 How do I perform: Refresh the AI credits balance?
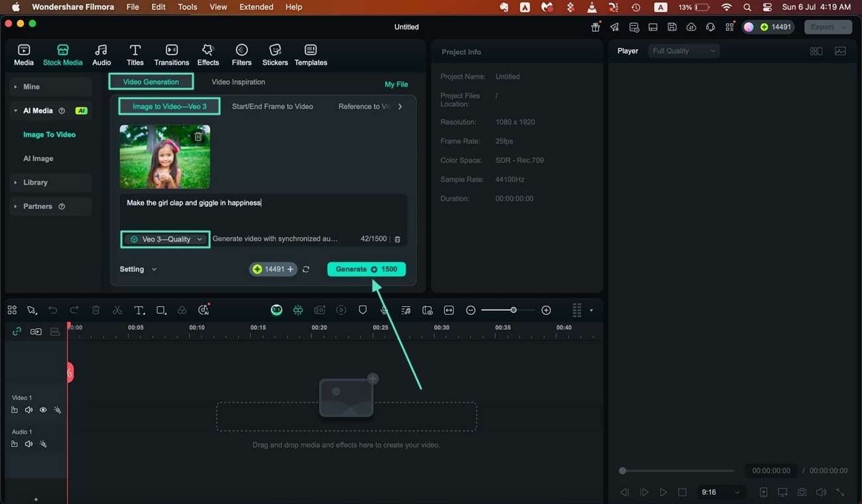pos(306,269)
